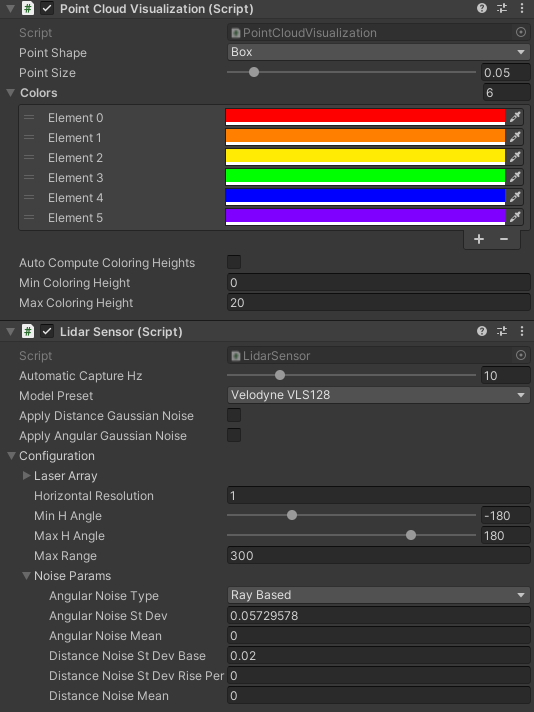Image resolution: width=534 pixels, height=712 pixels.
Task: Grab the Element 1 reorder handle
Action: pyautogui.click(x=29, y=137)
